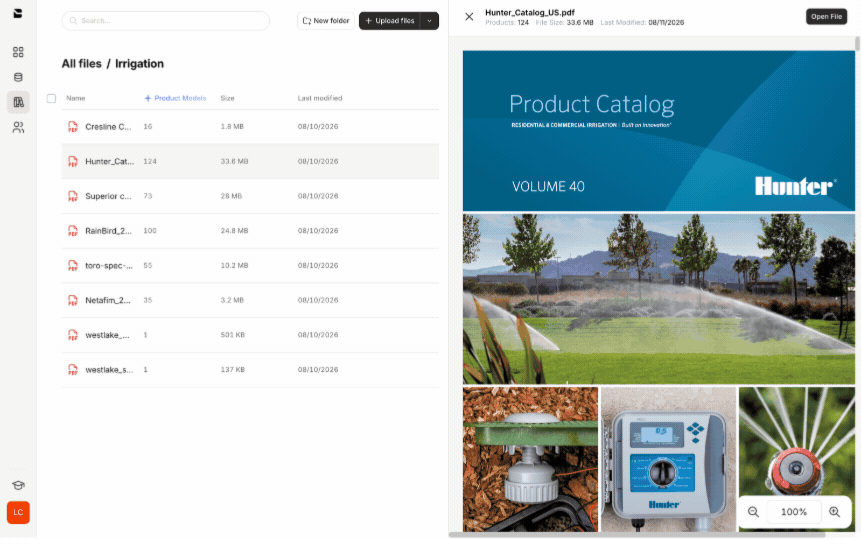Click the Product Catalog cover page
The image size is (861, 540).
tap(659, 131)
